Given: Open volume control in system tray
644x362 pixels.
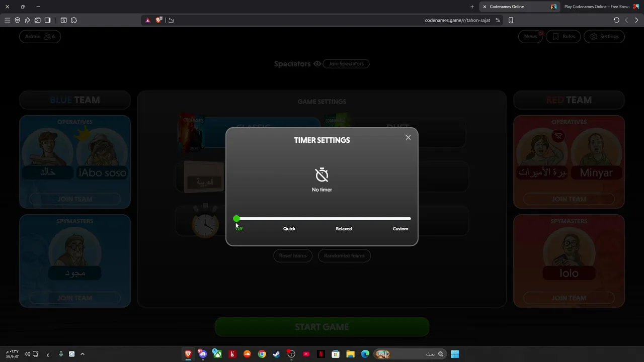Looking at the screenshot, I should pyautogui.click(x=27, y=354).
